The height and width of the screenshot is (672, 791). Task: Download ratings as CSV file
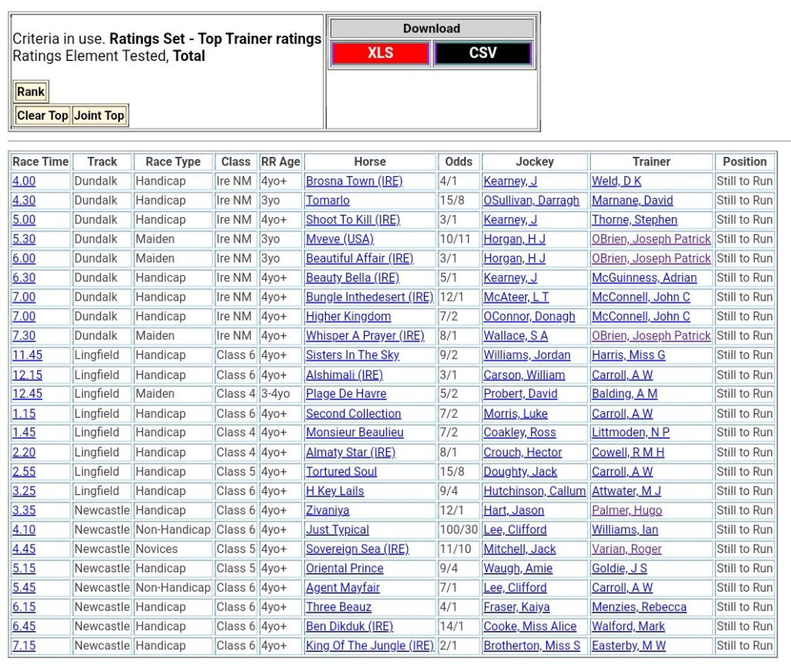(483, 53)
